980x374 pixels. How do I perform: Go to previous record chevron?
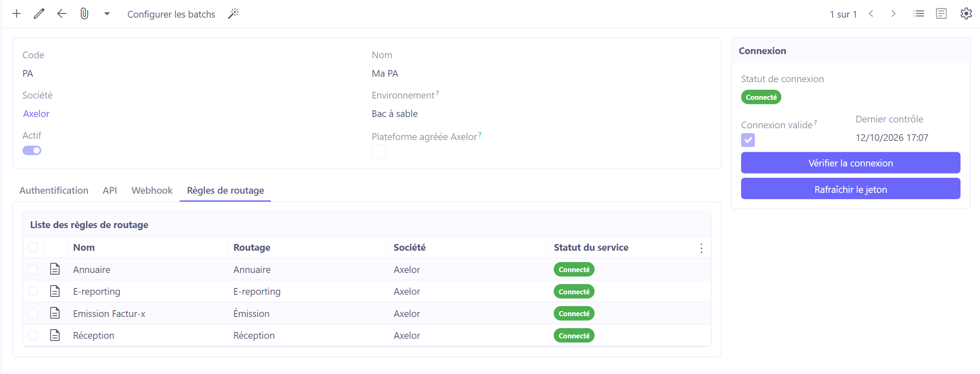871,14
